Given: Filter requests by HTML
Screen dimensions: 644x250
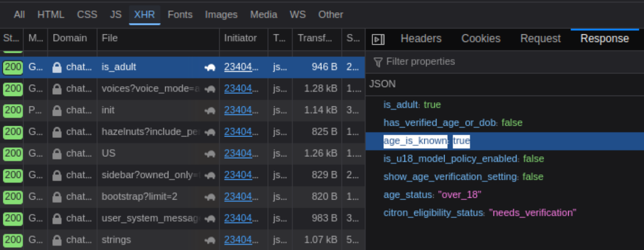Looking at the screenshot, I should pos(51,15).
